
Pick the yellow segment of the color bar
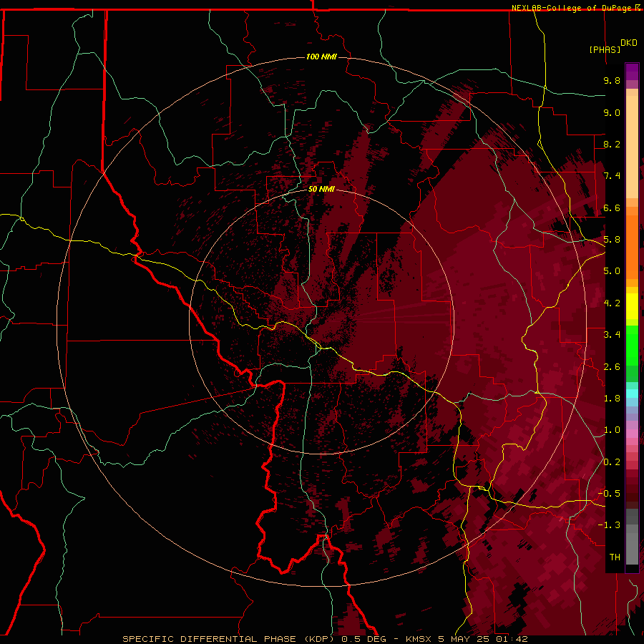click(x=632, y=306)
